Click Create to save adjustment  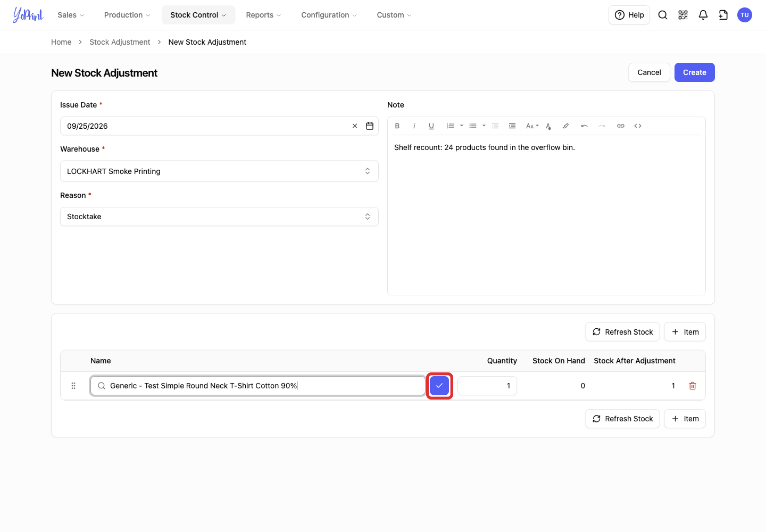(695, 72)
